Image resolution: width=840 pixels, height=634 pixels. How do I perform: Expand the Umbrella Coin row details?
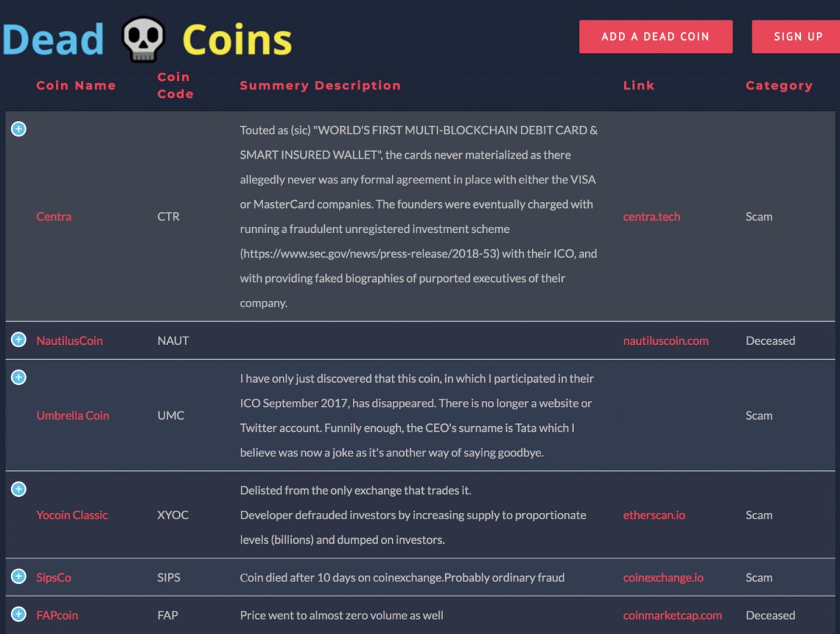pos(19,377)
